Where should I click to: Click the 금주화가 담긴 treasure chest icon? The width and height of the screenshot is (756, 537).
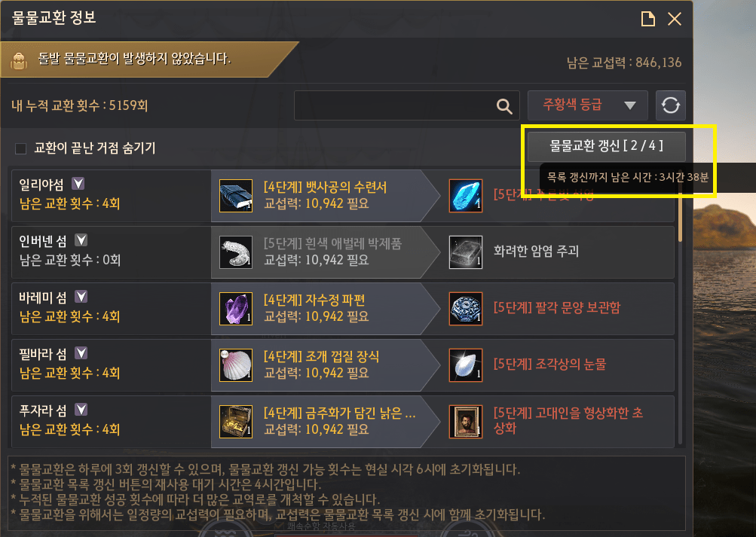tap(236, 422)
